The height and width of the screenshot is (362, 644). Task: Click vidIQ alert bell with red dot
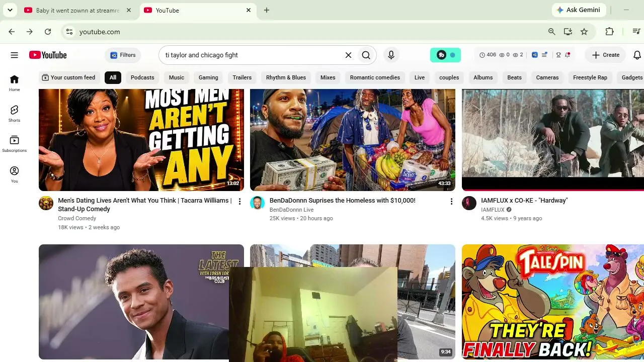click(568, 55)
